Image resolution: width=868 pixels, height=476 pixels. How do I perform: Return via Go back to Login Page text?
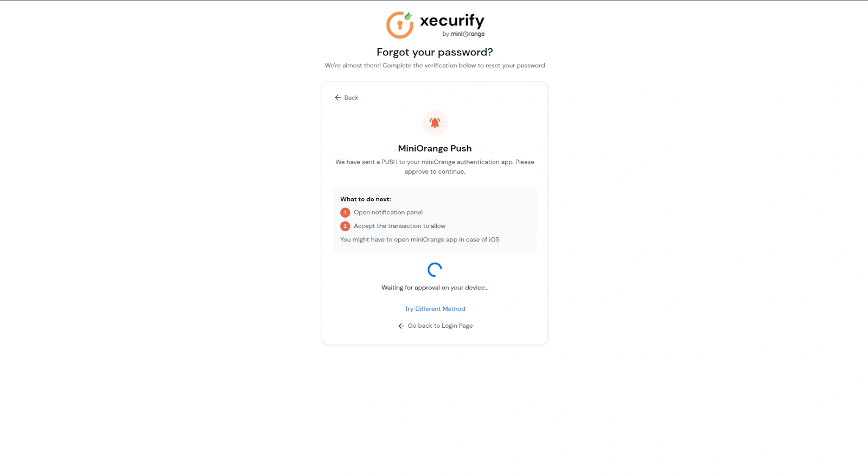[x=440, y=326]
